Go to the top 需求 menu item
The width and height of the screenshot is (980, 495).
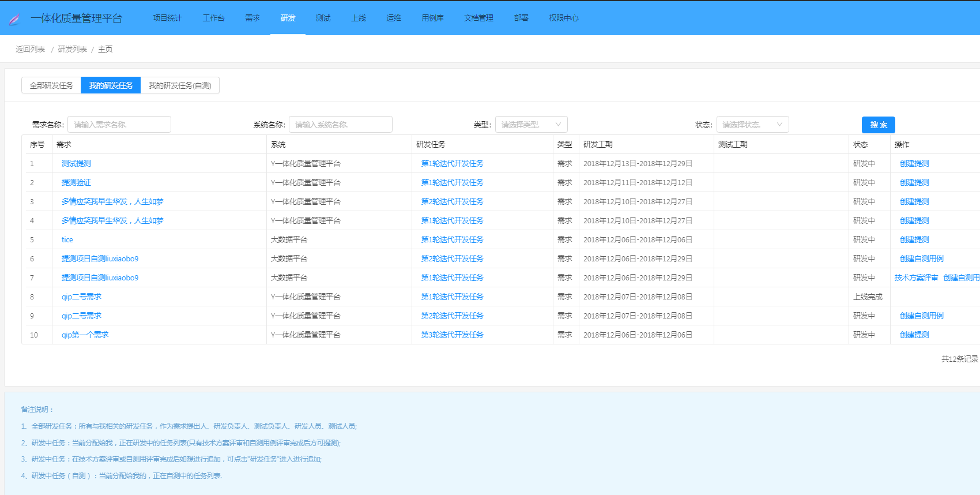252,18
